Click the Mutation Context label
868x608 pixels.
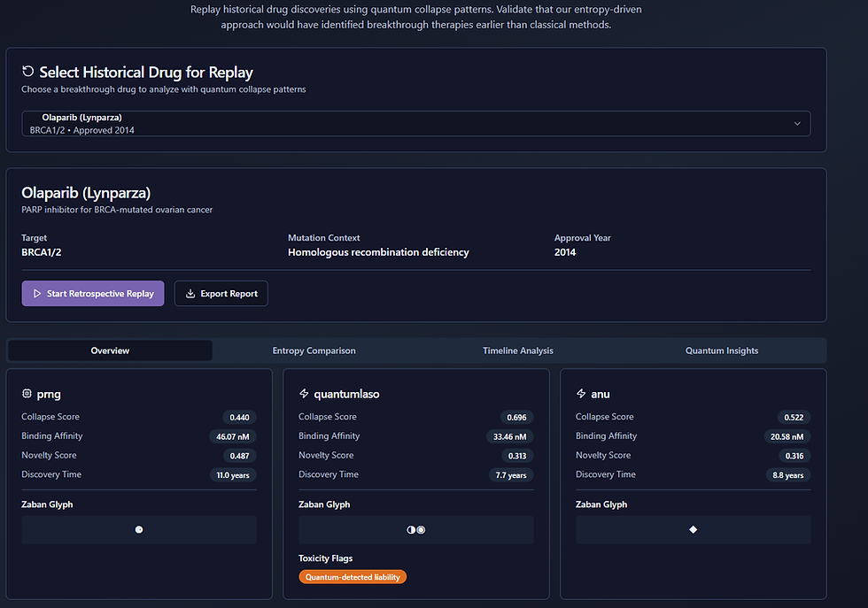click(324, 238)
